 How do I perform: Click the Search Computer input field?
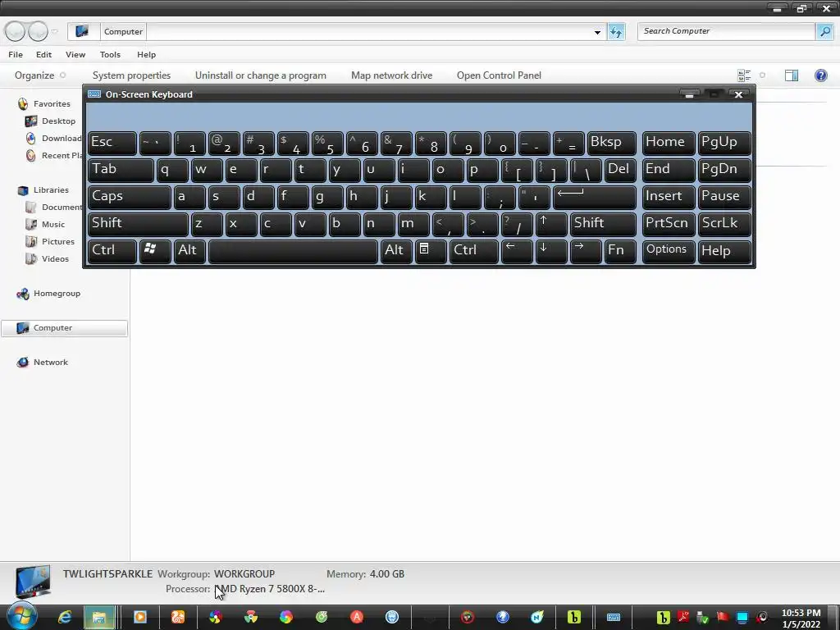coord(727,32)
